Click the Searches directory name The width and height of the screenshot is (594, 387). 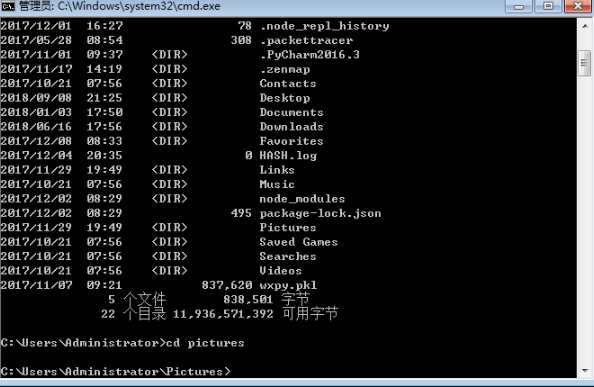coord(288,256)
